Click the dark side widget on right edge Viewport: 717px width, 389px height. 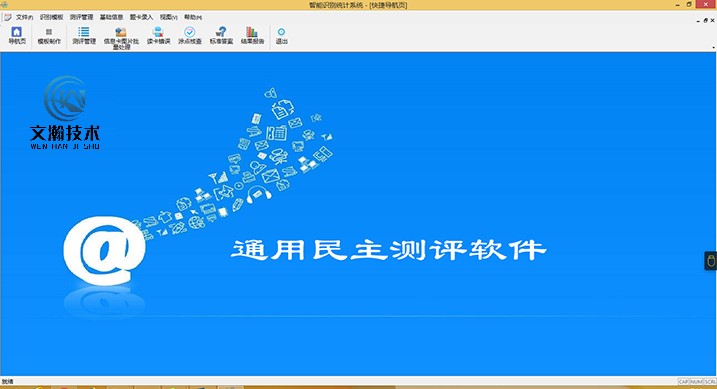point(711,261)
